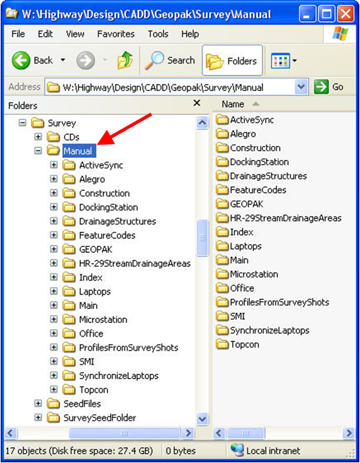
Task: Click the green Back arrow icon
Action: 21,60
